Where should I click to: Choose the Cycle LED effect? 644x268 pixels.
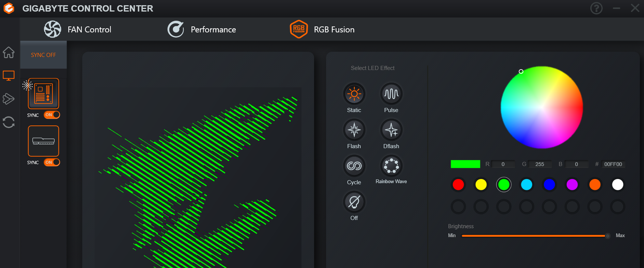pos(354,166)
